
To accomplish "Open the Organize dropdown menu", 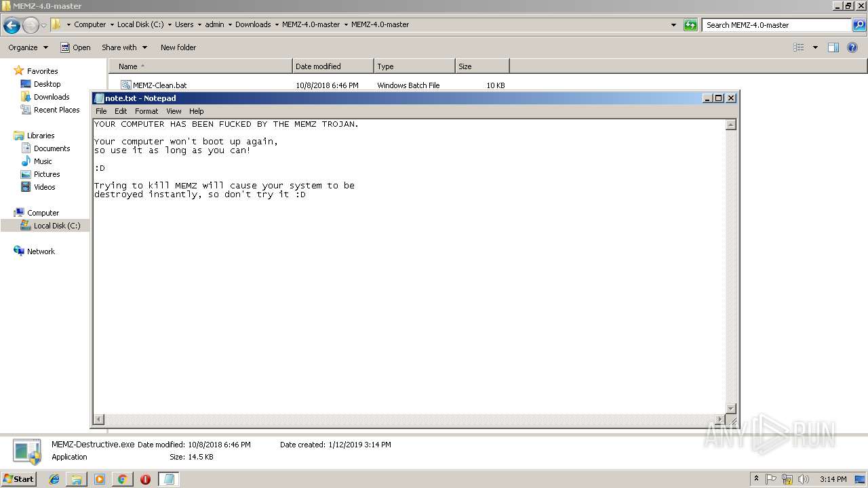I will [28, 47].
